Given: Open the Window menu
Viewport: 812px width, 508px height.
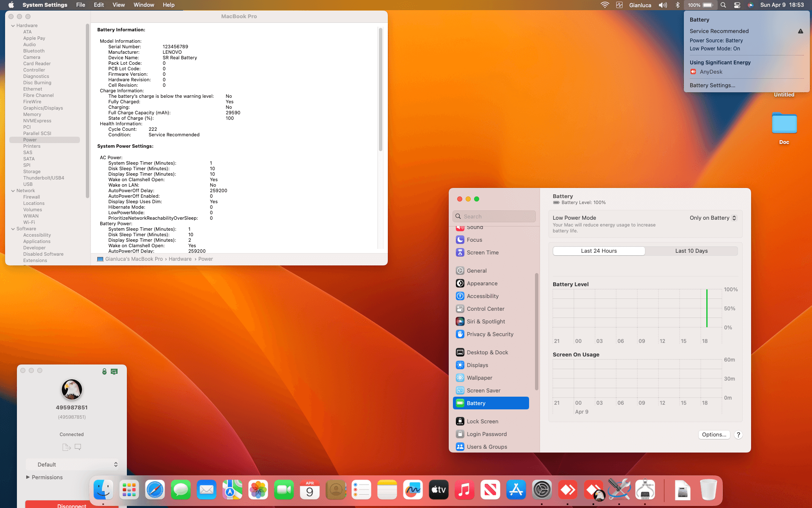Looking at the screenshot, I should 144,5.
